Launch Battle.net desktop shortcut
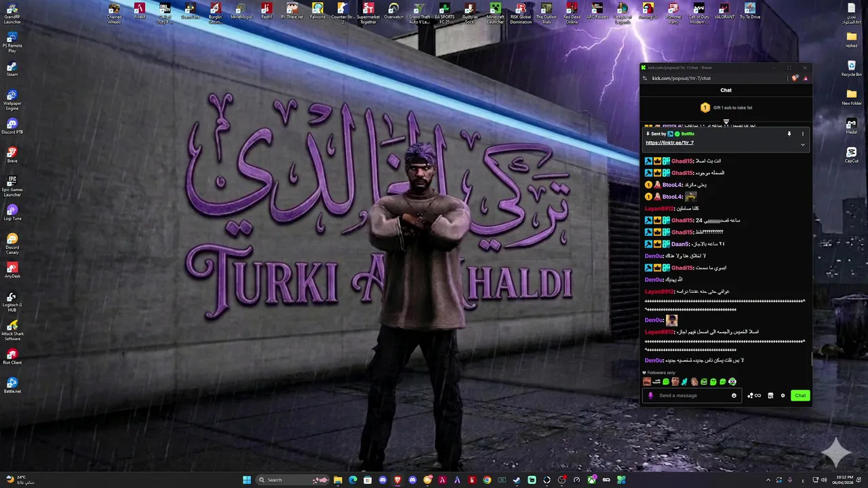The image size is (868, 488). point(12,386)
